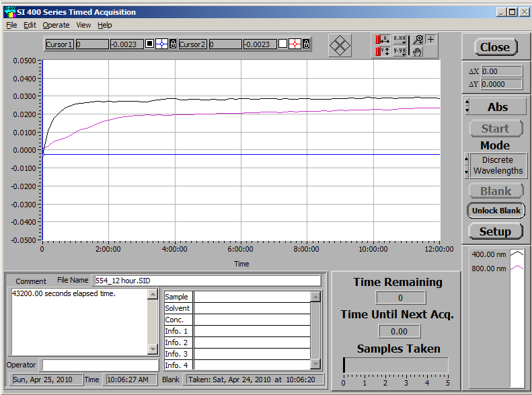Toggle Cursor1 black square selector
Viewport: 532px width, 395px height.
coord(150,44)
